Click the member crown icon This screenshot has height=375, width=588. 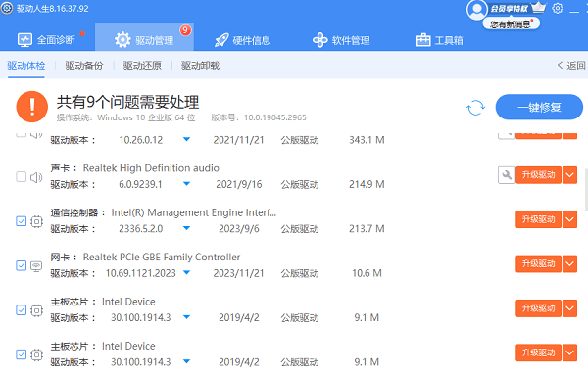(x=538, y=8)
